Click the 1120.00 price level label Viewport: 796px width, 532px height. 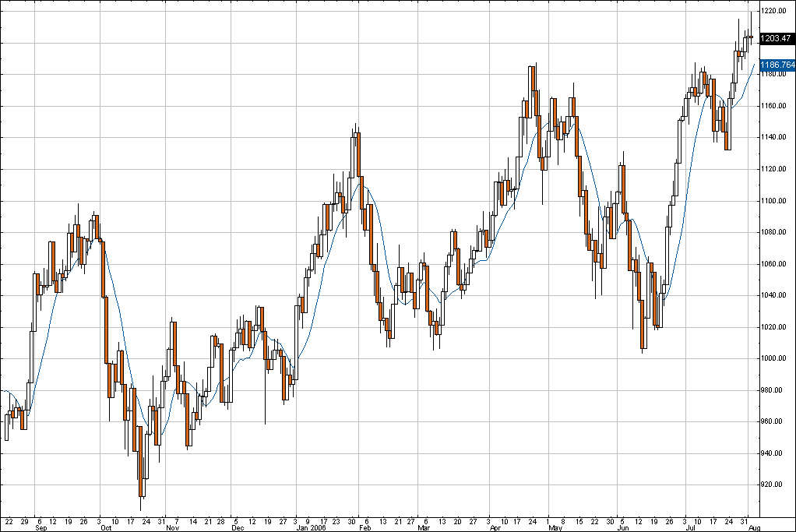point(775,169)
